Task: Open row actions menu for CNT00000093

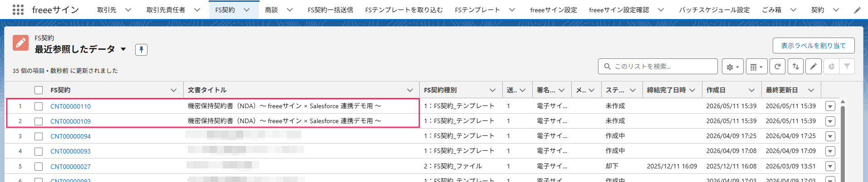Action: (x=830, y=151)
